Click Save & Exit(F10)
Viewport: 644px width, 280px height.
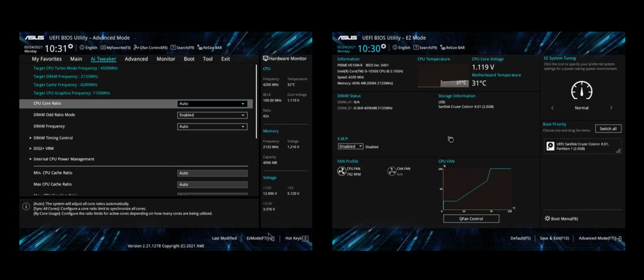[554, 238]
